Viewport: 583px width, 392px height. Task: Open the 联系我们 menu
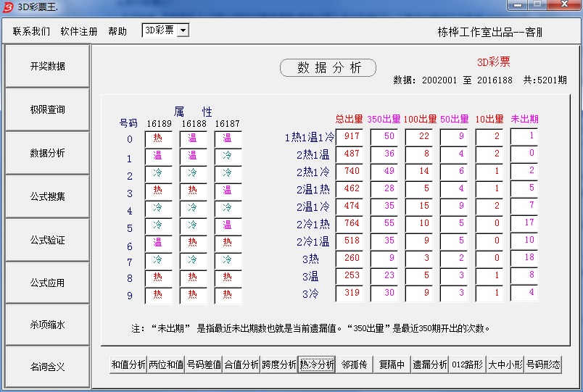pos(31,31)
